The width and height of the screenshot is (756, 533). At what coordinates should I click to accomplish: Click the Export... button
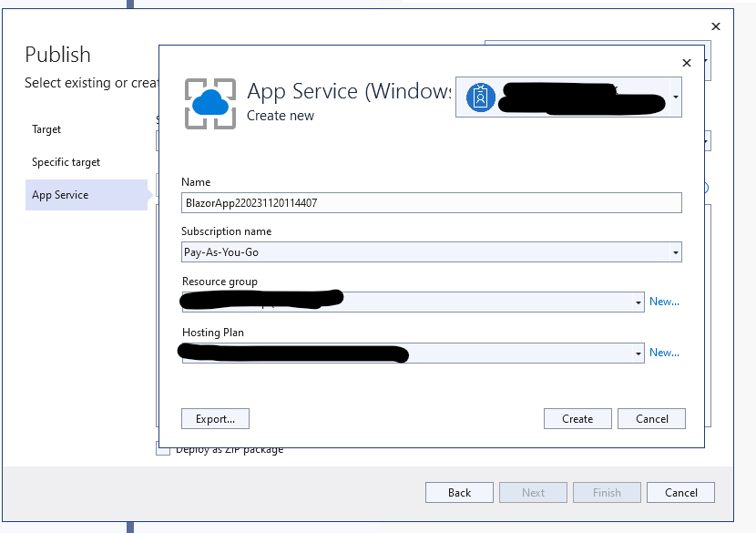(215, 419)
